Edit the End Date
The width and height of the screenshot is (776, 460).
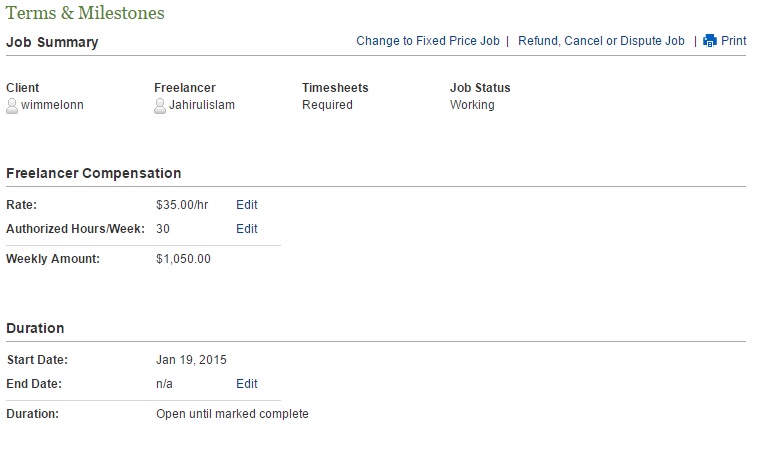pyautogui.click(x=247, y=384)
